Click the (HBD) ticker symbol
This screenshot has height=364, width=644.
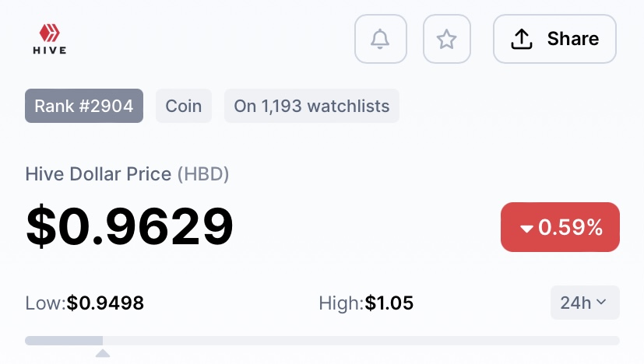[x=203, y=174]
